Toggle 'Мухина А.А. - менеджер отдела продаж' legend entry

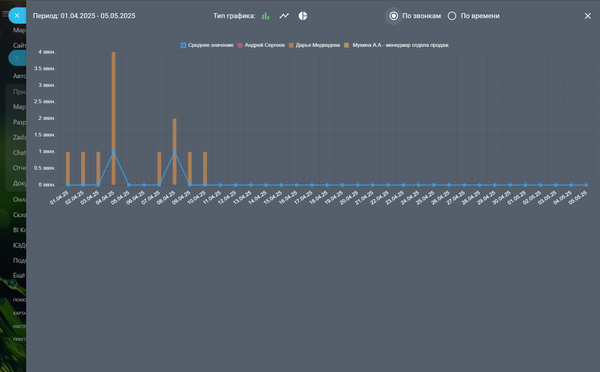396,45
